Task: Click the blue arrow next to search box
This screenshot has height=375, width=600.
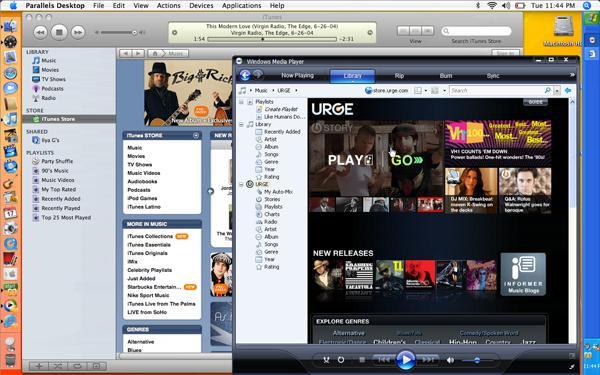Action: [x=568, y=90]
